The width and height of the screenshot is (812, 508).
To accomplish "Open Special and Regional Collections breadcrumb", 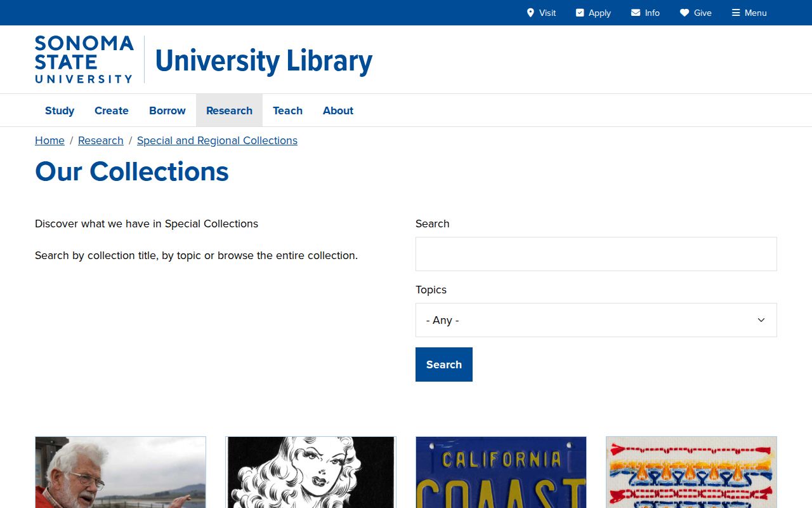I will (x=217, y=140).
